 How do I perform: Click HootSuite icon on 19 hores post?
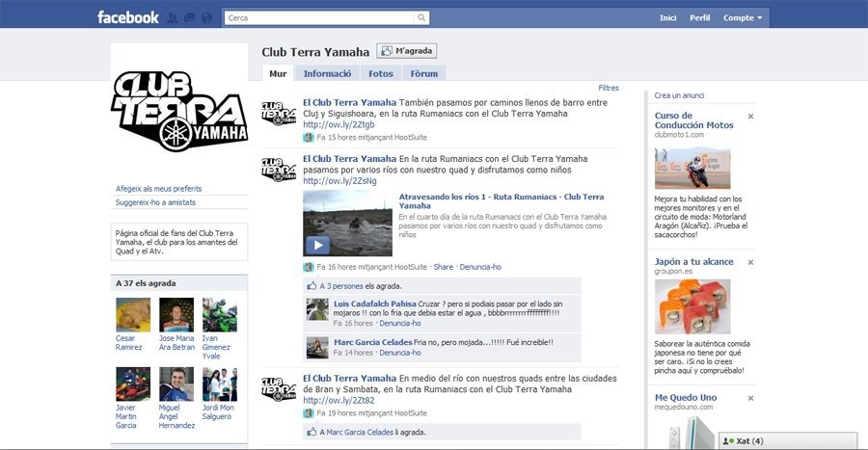coord(309,413)
